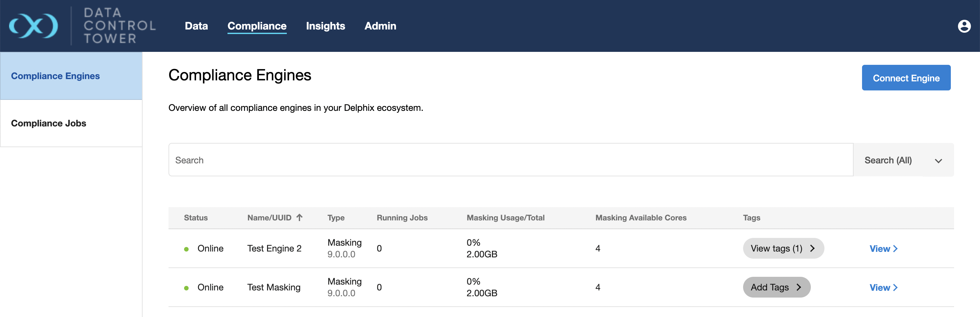This screenshot has height=317, width=980.
Task: Click the arrow beside View for Test Masking
Action: pyautogui.click(x=895, y=288)
